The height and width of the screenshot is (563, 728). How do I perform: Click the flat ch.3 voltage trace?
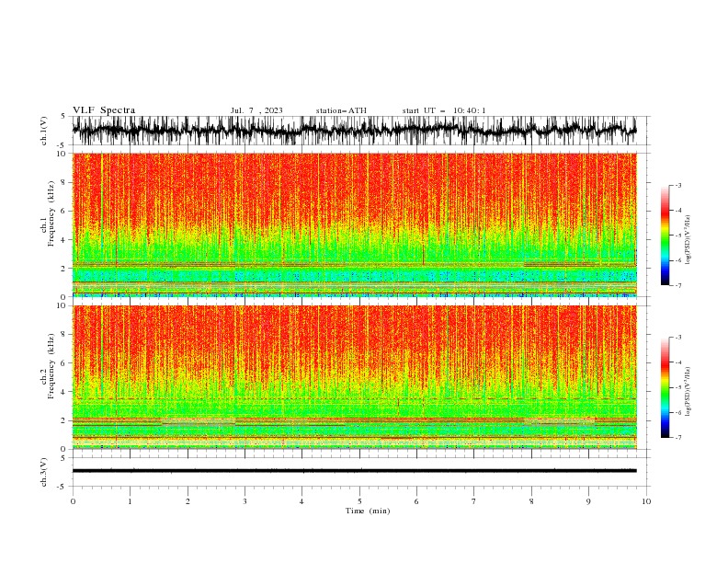pos(355,471)
